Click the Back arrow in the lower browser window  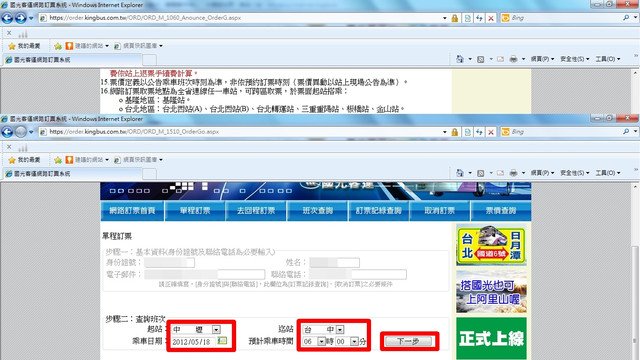(x=7, y=132)
